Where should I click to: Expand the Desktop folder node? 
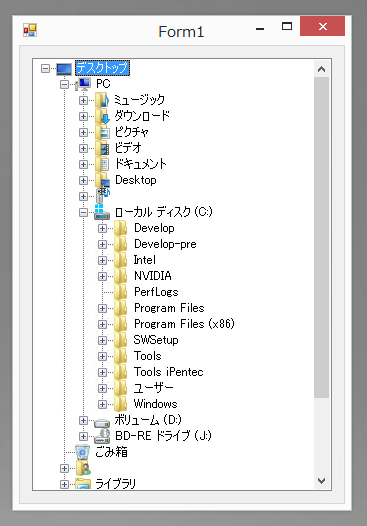pos(83,180)
